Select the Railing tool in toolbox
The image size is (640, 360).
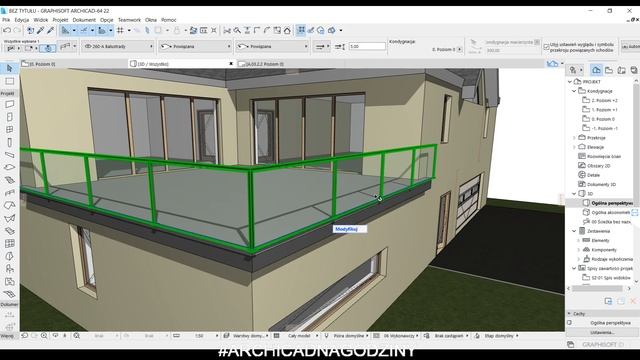9,193
